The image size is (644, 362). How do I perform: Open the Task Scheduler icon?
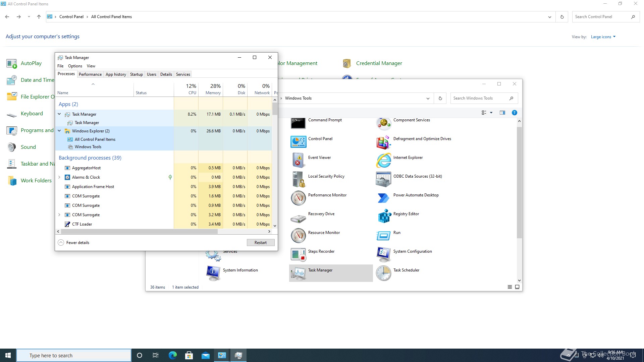pos(384,273)
